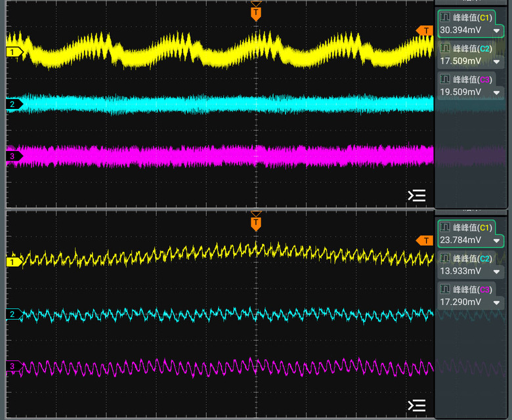Click the 17.290mV reading
The height and width of the screenshot is (420, 512).
[x=460, y=302]
